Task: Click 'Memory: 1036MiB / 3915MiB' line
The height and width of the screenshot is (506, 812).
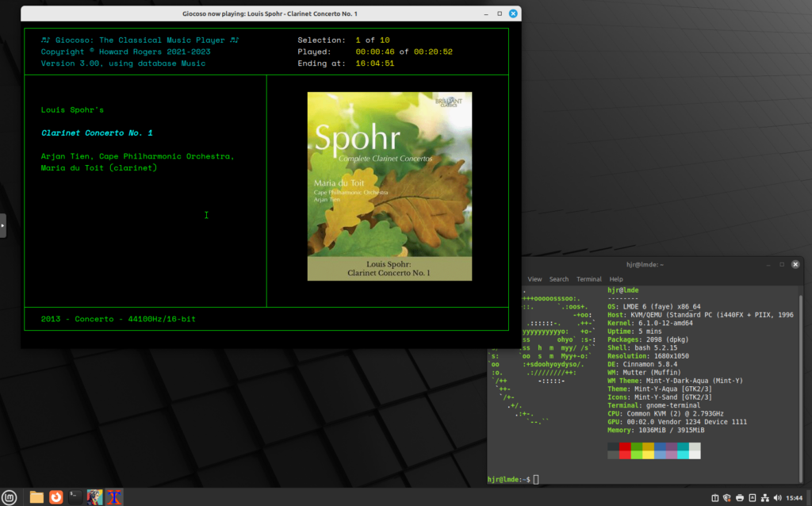Action: [x=656, y=431]
